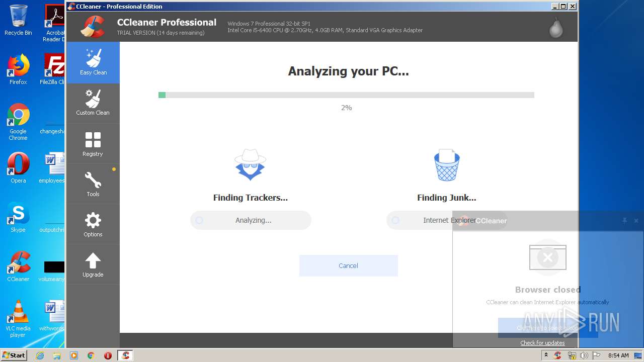644x362 pixels.
Task: Open Opera desktop shortcut
Action: tap(18, 167)
